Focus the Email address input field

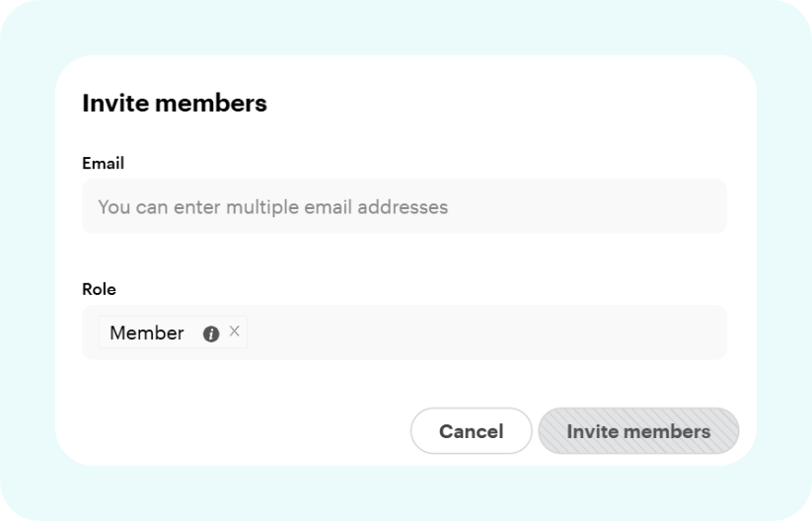click(x=404, y=207)
